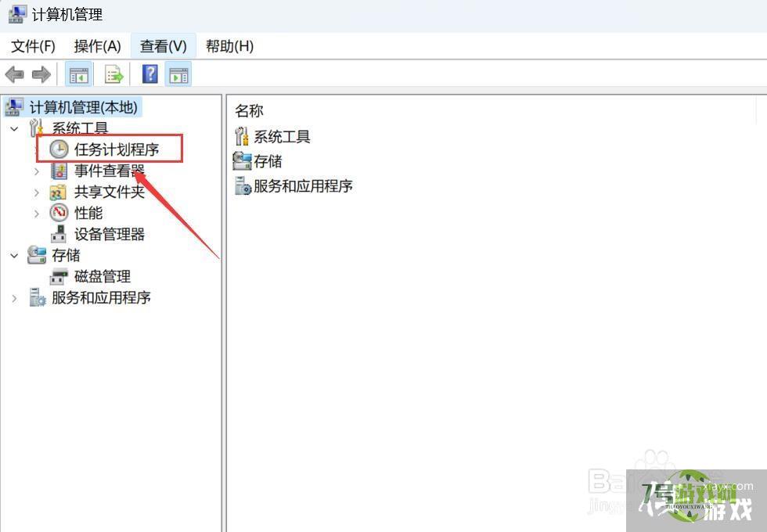Click the 名称 column header
Screen dimensions: 767x532
249,110
